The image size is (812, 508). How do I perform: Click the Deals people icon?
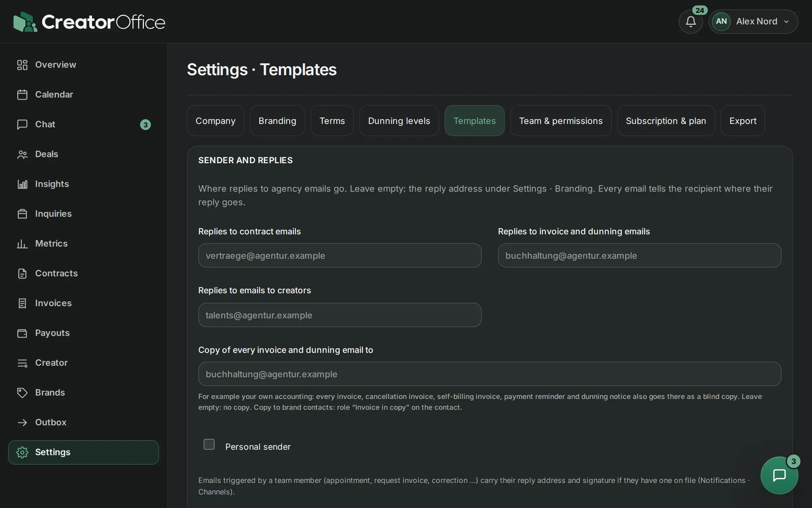22,154
